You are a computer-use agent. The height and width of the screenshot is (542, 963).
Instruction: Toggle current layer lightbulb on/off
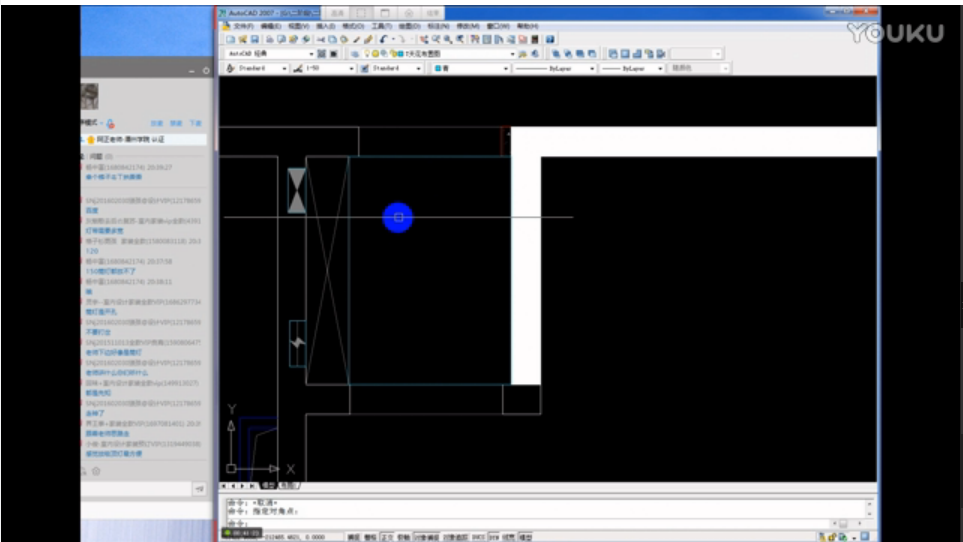366,53
